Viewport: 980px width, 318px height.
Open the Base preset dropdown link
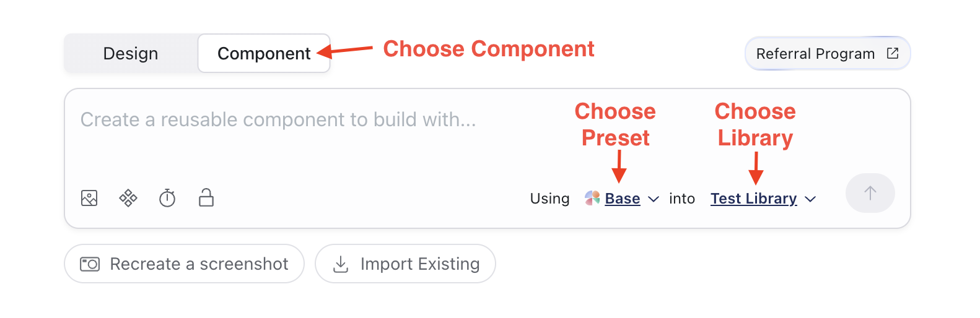click(x=623, y=199)
